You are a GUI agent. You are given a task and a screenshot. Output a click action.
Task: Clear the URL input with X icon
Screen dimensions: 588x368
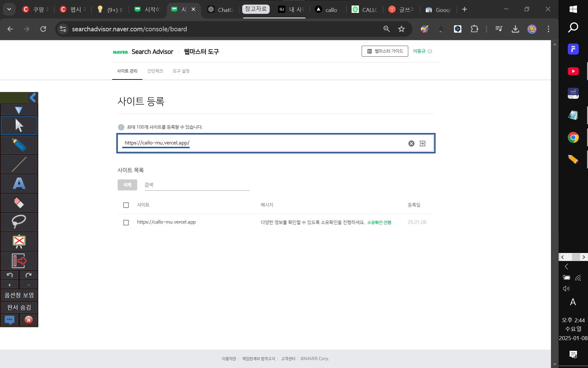click(411, 143)
